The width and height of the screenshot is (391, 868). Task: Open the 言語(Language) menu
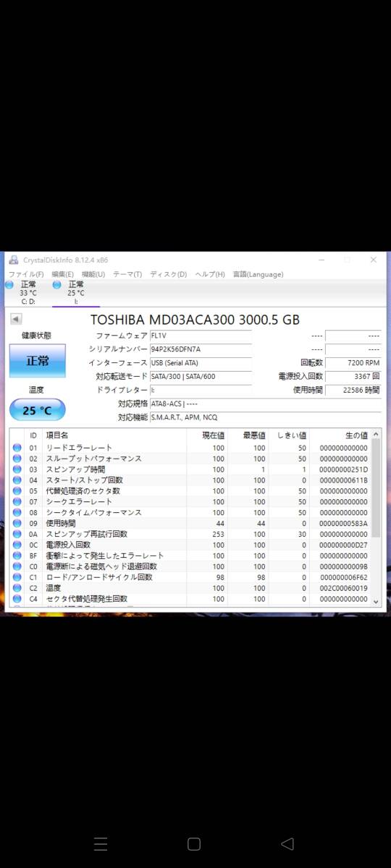coord(258,274)
